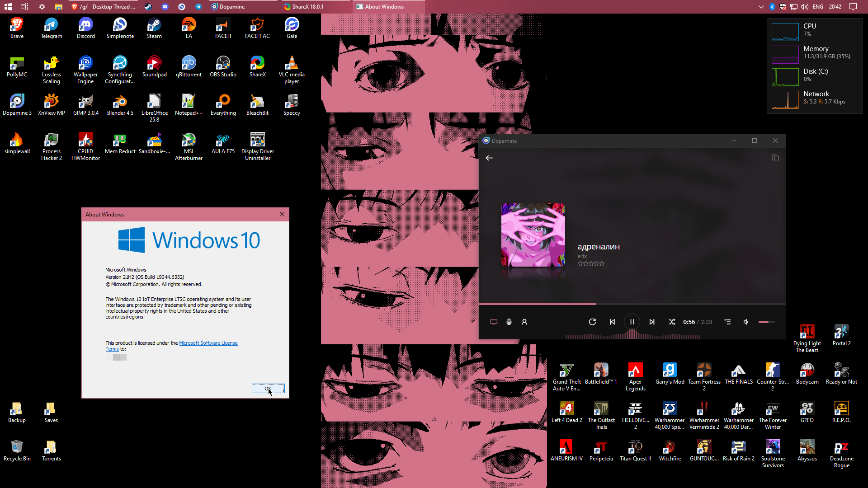Pause the playing track in Dopamine
Viewport: 868px width, 488px height.
(632, 322)
